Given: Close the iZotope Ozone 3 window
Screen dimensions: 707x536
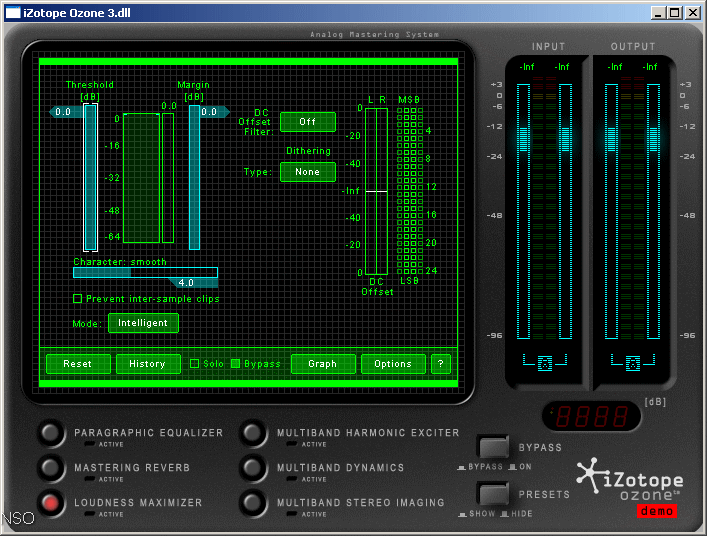Looking at the screenshot, I should pos(693,13).
